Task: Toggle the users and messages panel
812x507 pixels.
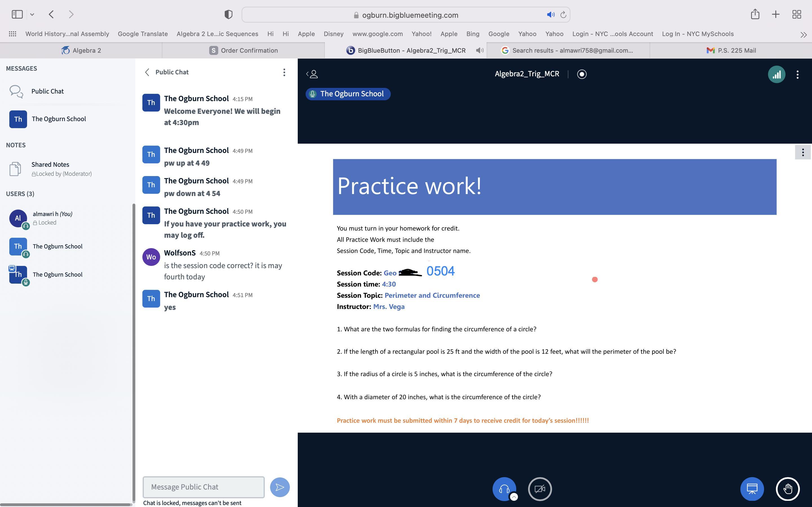Action: [312, 74]
